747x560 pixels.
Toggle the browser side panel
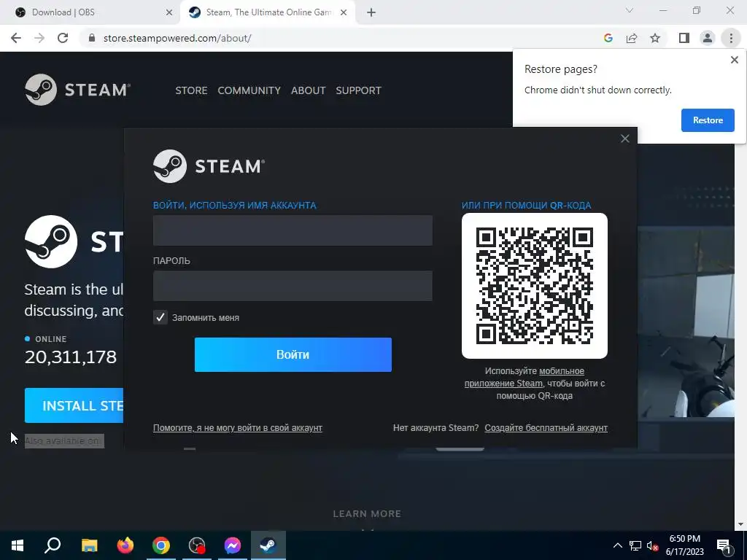684,38
